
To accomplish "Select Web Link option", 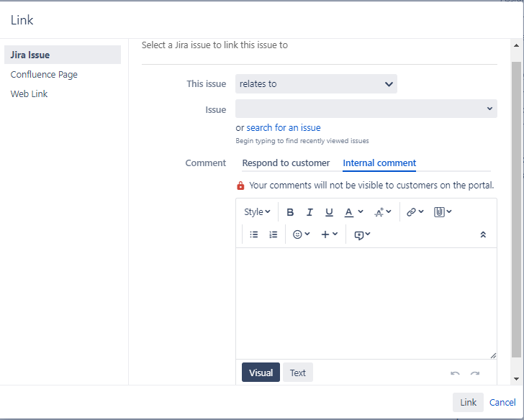I will pyautogui.click(x=29, y=93).
